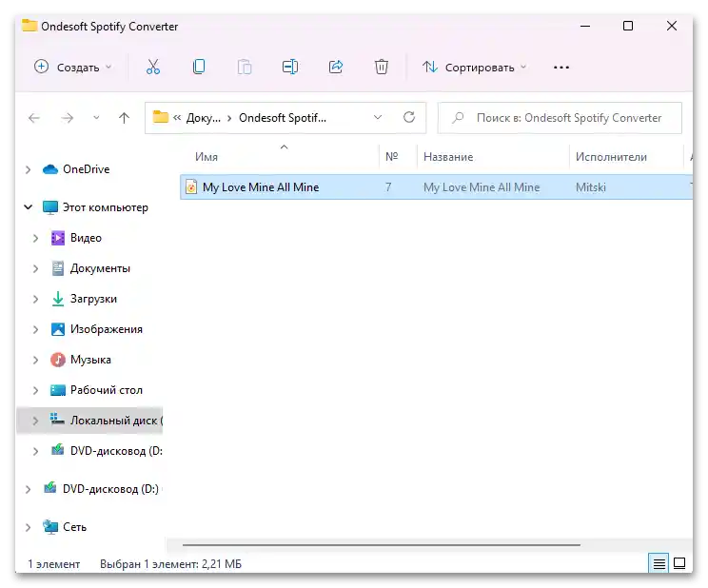Click the window title folder icon
The image size is (708, 588).
[x=29, y=26]
